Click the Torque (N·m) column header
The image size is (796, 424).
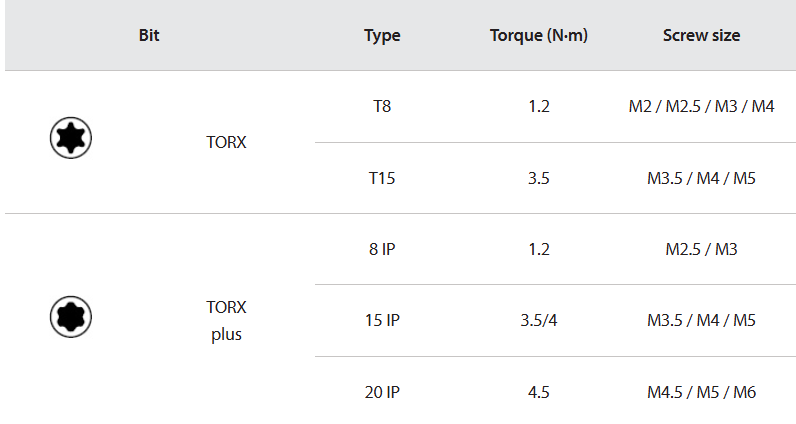(539, 35)
